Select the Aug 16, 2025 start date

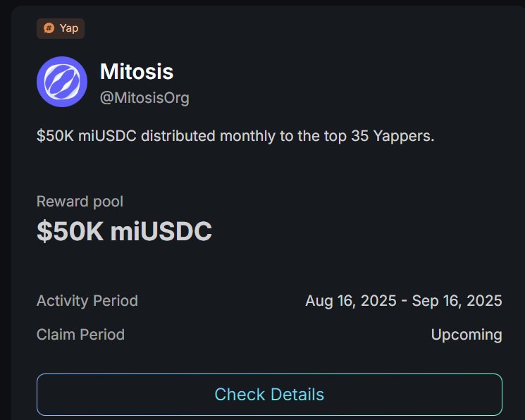pos(351,301)
